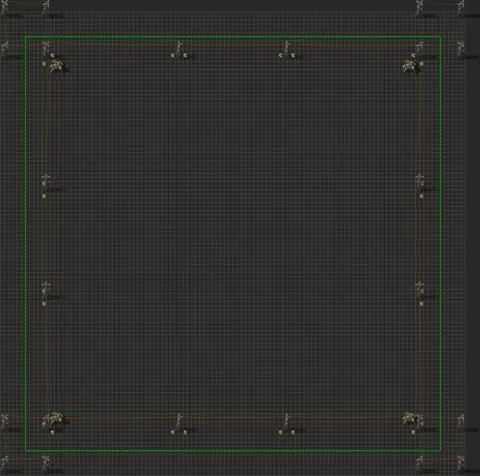Click the second electric pole along bottom edge

click(x=179, y=422)
